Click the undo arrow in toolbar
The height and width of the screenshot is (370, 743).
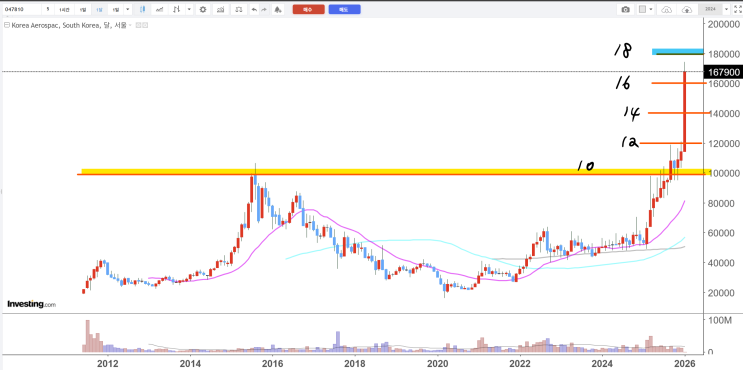254,9
